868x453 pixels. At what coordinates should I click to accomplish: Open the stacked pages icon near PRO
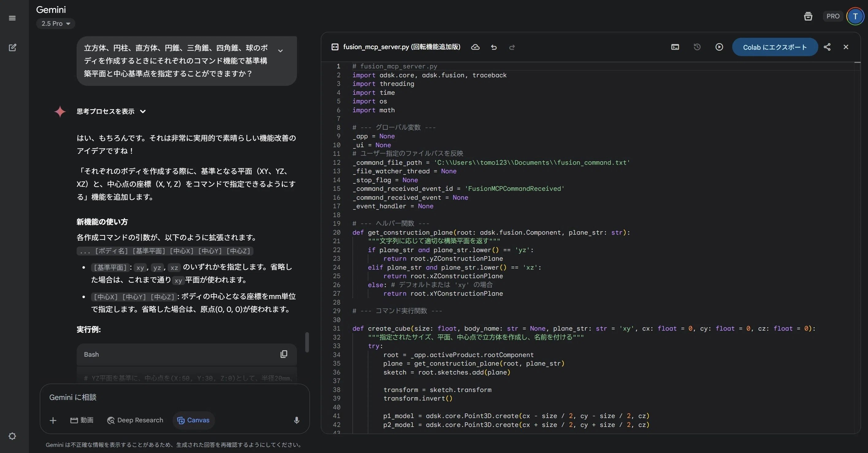(808, 16)
